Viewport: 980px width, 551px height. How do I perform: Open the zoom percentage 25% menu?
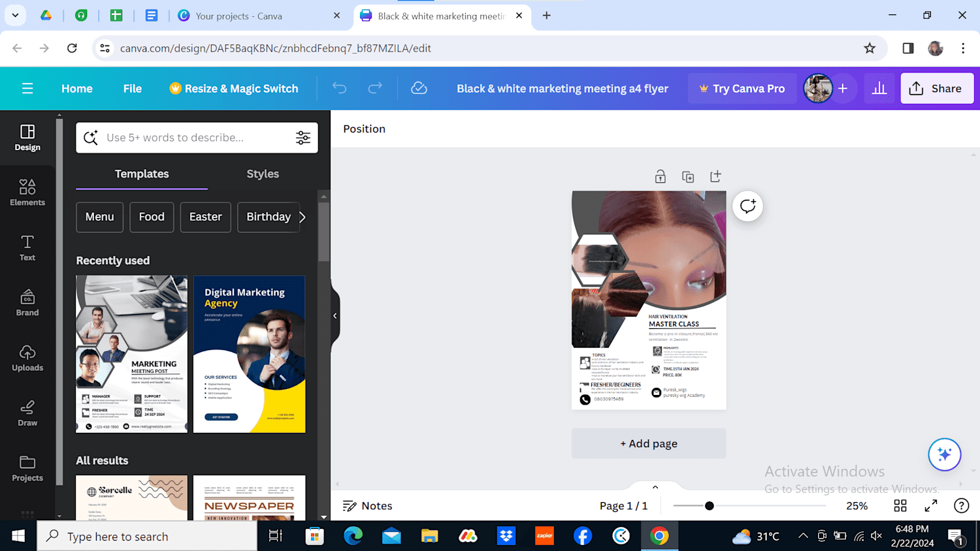[x=857, y=505]
